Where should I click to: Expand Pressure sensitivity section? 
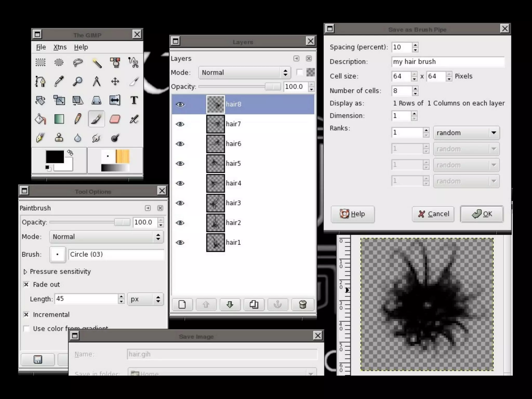[25, 272]
